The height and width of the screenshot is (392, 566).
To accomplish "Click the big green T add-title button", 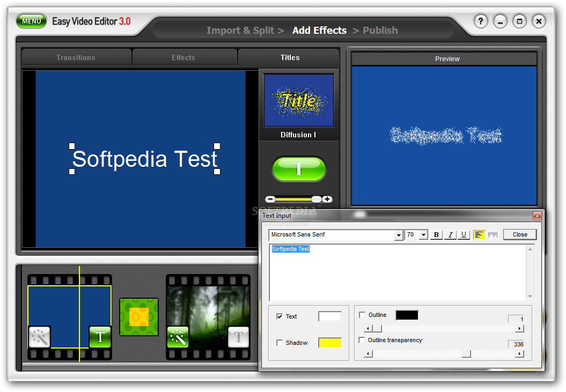I will tap(299, 168).
